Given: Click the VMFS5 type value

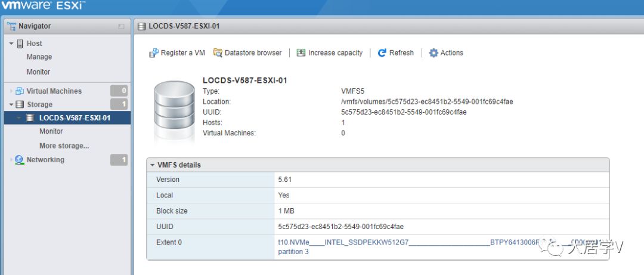Looking at the screenshot, I should click(353, 91).
